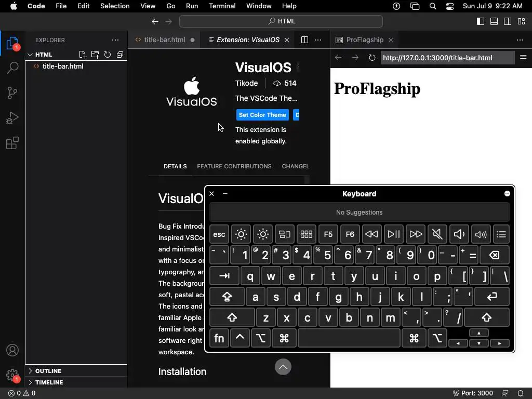
Task: Open the Run menu
Action: click(192, 6)
